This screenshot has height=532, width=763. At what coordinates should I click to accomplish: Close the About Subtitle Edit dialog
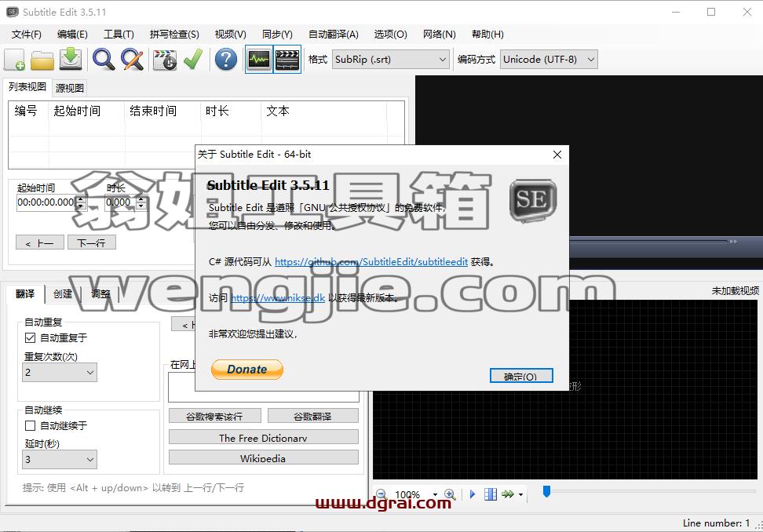click(557, 155)
